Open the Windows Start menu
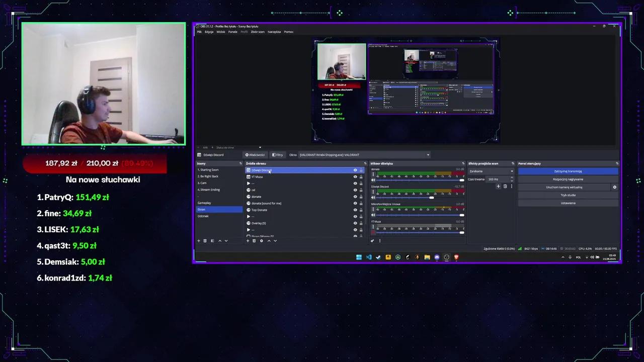 pos(359,257)
